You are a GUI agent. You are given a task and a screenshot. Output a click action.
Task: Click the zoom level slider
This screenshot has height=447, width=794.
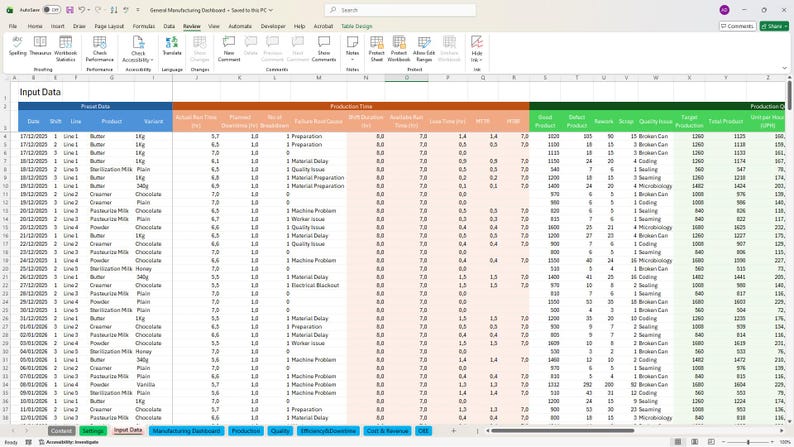tap(748, 442)
